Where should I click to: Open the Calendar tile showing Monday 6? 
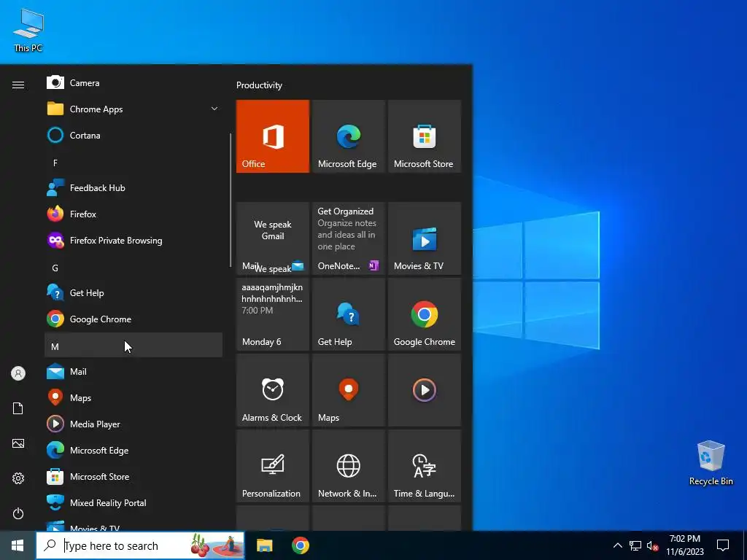(x=273, y=314)
